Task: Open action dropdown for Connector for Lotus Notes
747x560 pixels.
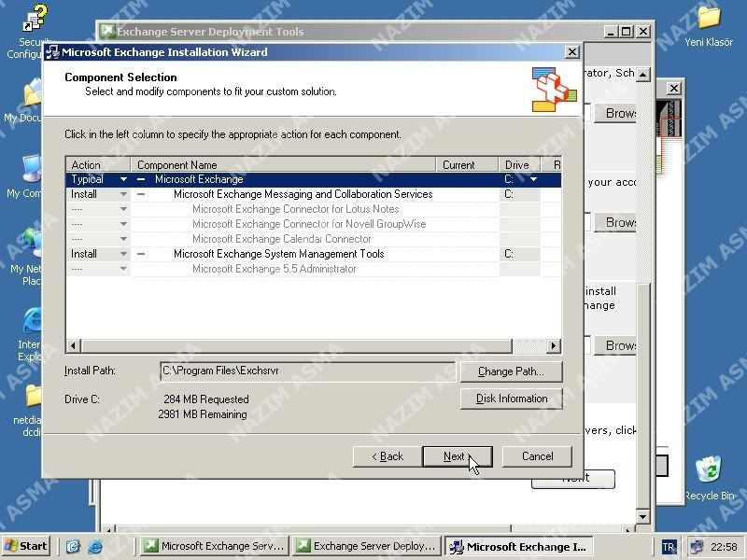Action: (123, 209)
